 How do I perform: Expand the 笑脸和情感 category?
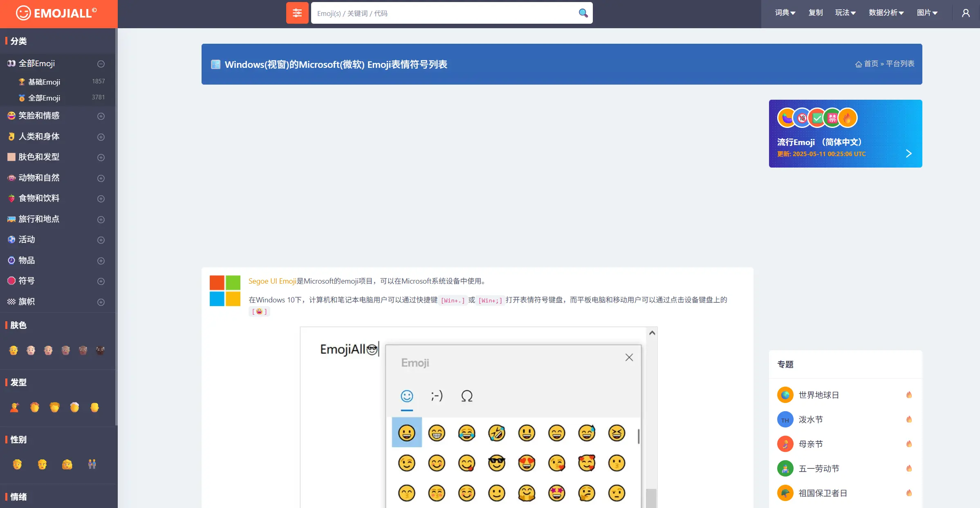[x=101, y=116]
